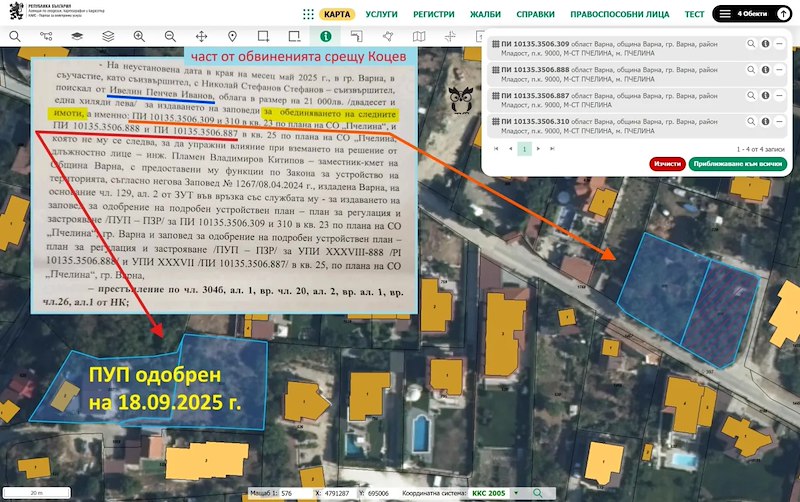The height and width of the screenshot is (502, 800).
Task: Remove parcel 10135.3506.887 from the list
Action: [x=779, y=96]
